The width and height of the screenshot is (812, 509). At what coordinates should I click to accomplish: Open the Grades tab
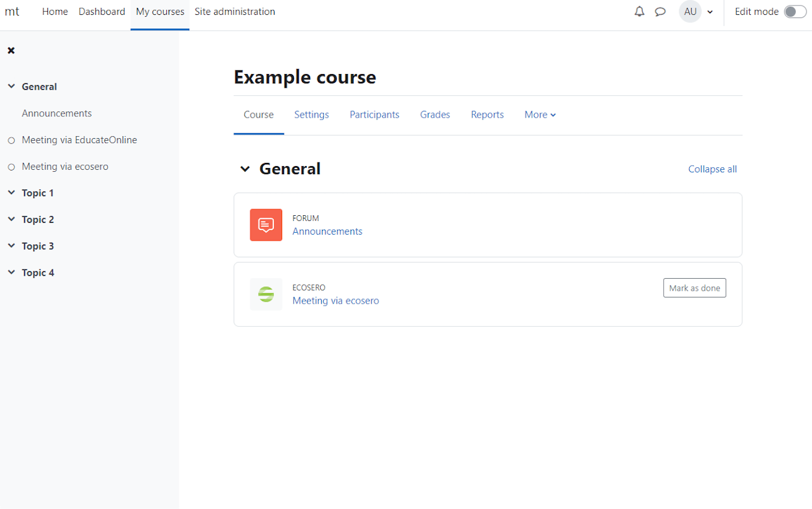pyautogui.click(x=435, y=114)
